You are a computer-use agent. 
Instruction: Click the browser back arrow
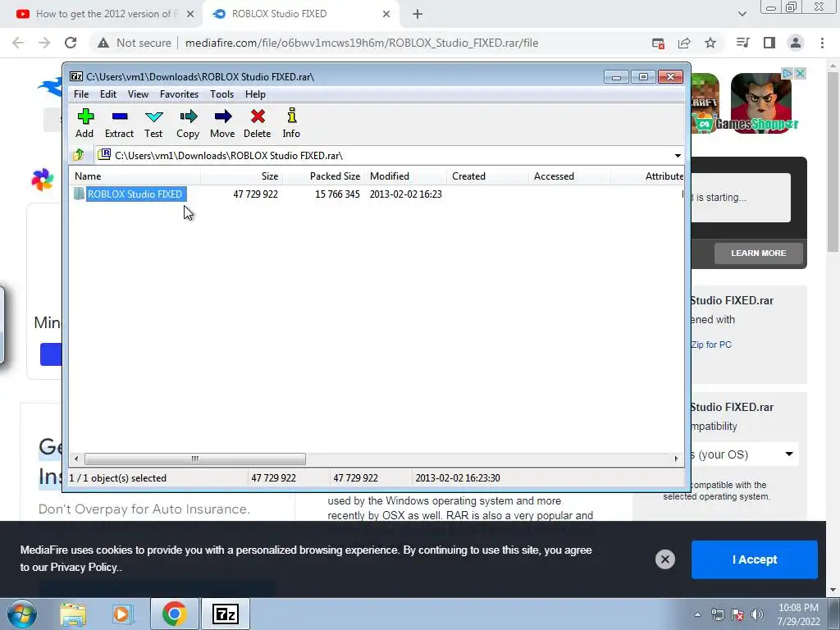18,43
